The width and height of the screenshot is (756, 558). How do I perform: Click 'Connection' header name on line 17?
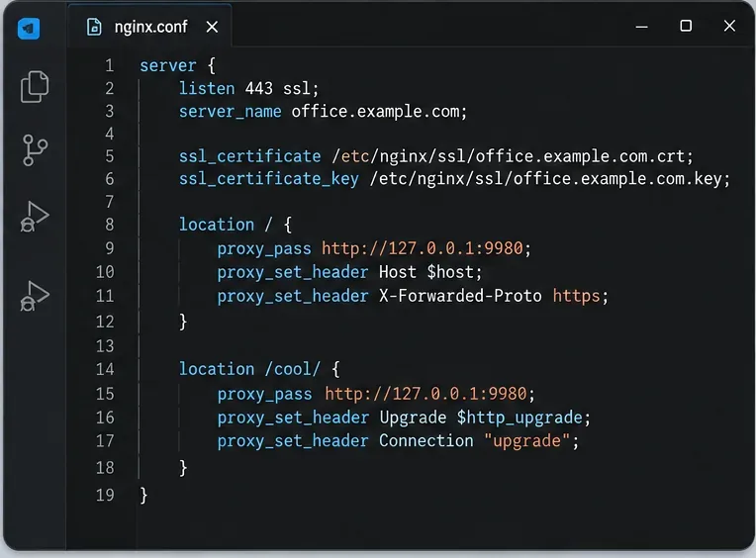pyautogui.click(x=426, y=441)
